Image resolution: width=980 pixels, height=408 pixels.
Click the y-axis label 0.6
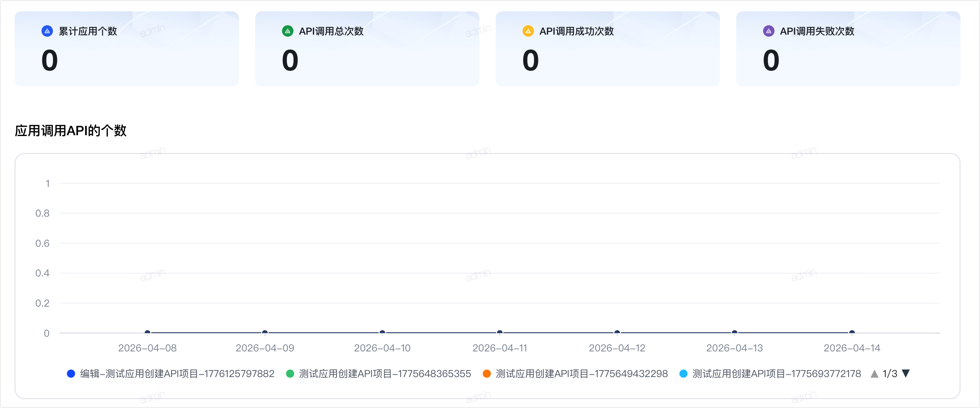click(42, 243)
